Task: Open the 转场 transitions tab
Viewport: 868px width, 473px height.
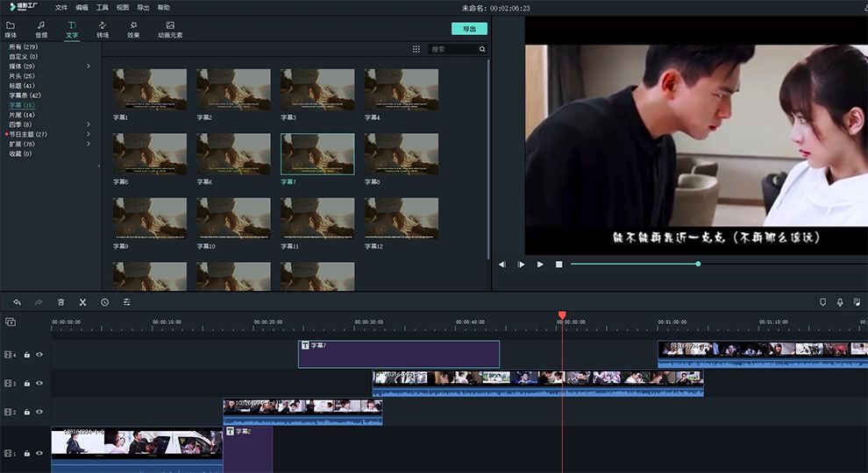Action: click(x=103, y=30)
